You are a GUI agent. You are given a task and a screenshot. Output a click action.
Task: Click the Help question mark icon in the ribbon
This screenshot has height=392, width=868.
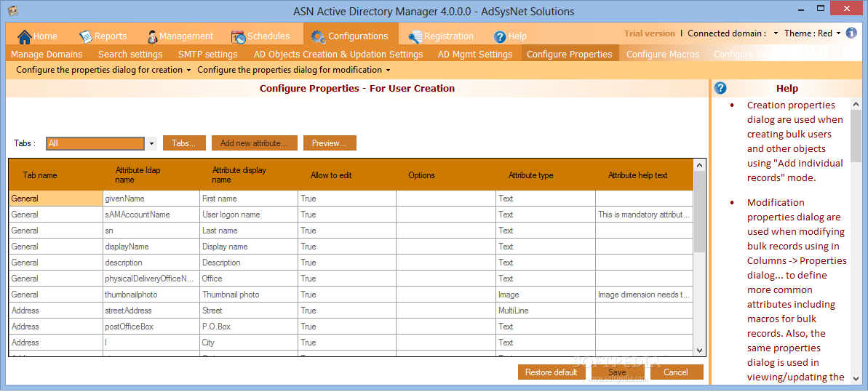click(500, 36)
